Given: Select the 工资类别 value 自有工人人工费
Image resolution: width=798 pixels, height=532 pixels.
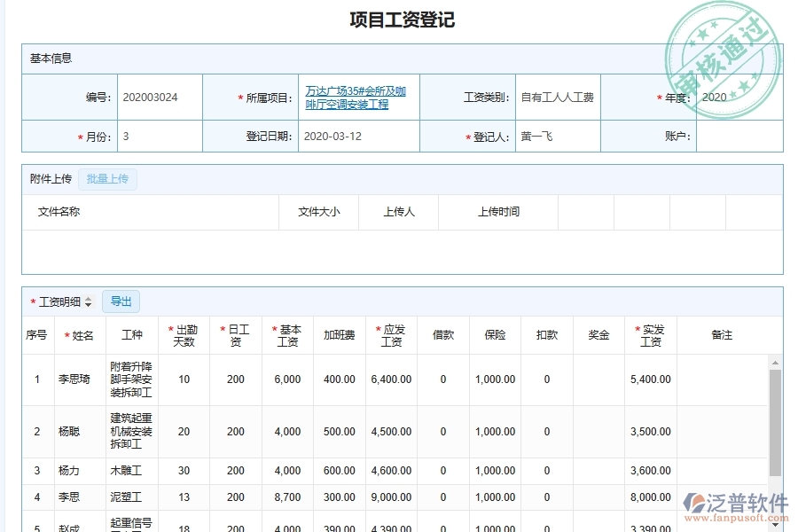Looking at the screenshot, I should click(557, 98).
